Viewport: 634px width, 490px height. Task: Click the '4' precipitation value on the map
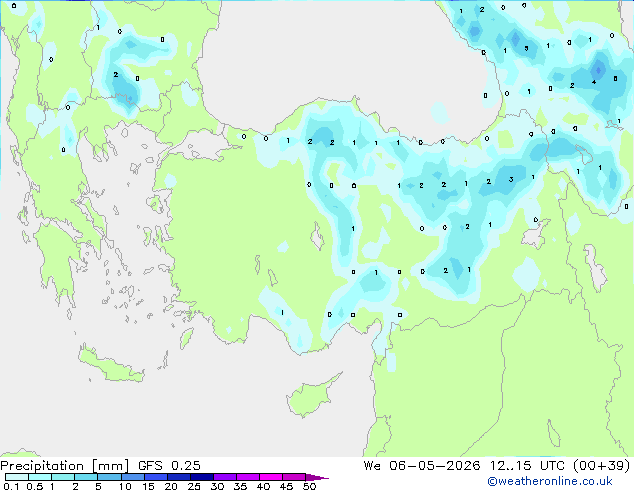594,82
